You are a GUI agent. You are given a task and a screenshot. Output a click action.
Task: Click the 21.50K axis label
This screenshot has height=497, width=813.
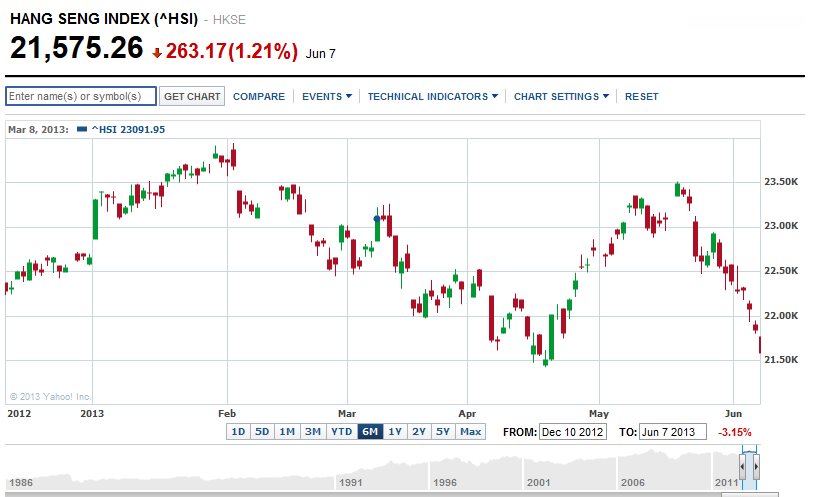click(x=781, y=359)
